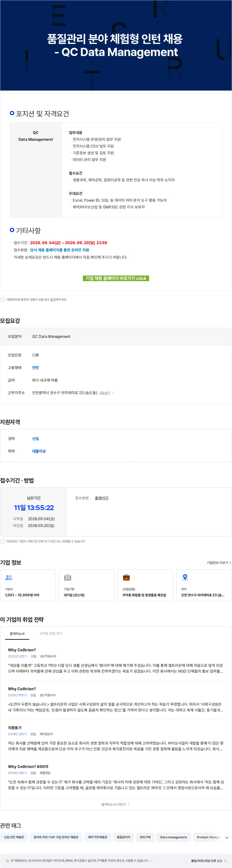The image size is (232, 868).
Task: Select the 의약용 화합물 및 항생물질 제조업 text
Action: 144,595
